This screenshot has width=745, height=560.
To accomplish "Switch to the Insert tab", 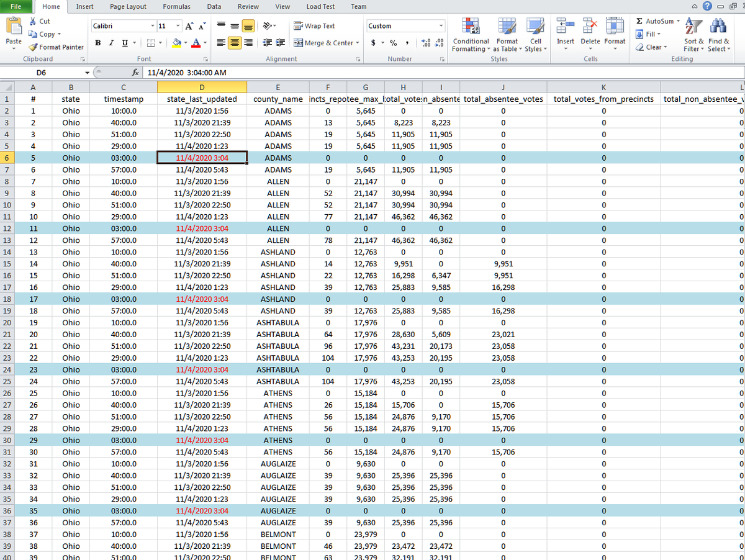I will tap(84, 6).
